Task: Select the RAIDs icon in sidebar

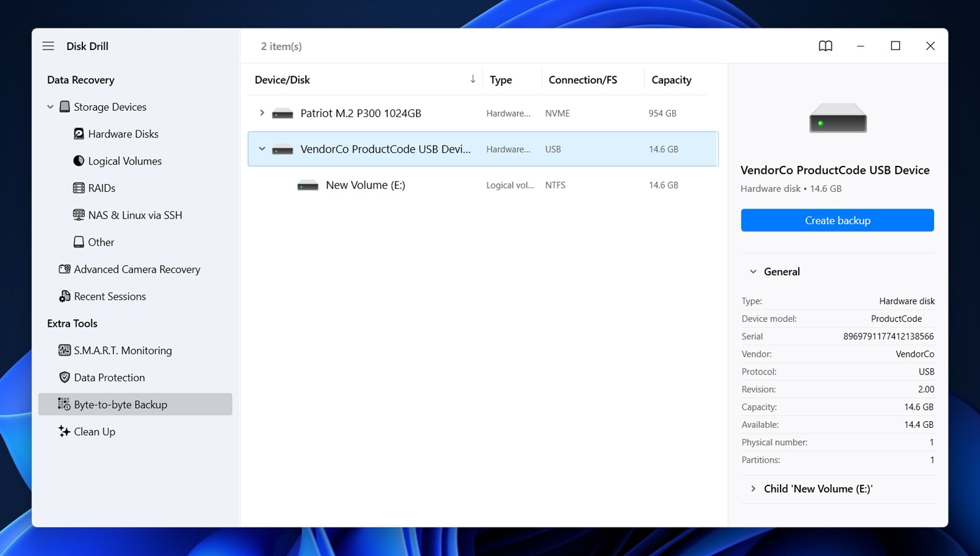Action: (x=79, y=188)
